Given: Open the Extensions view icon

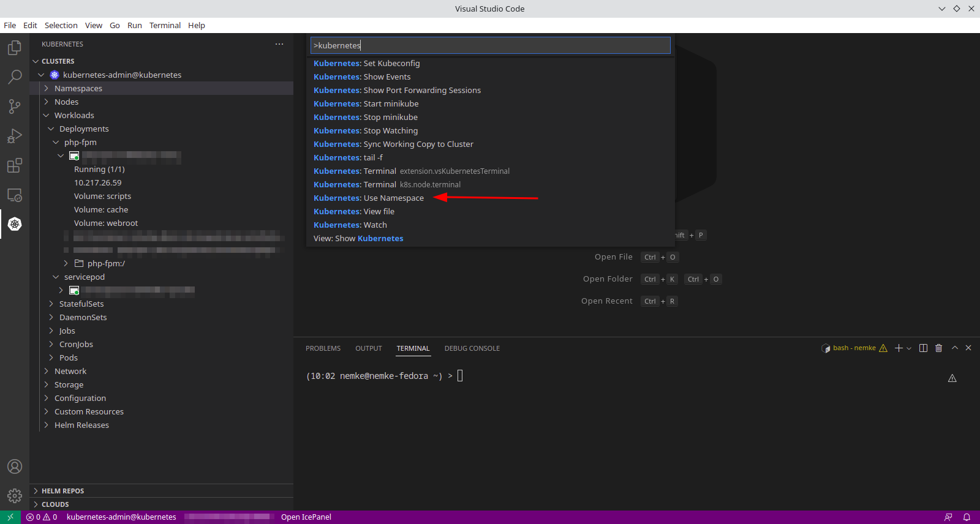Looking at the screenshot, I should [15, 165].
